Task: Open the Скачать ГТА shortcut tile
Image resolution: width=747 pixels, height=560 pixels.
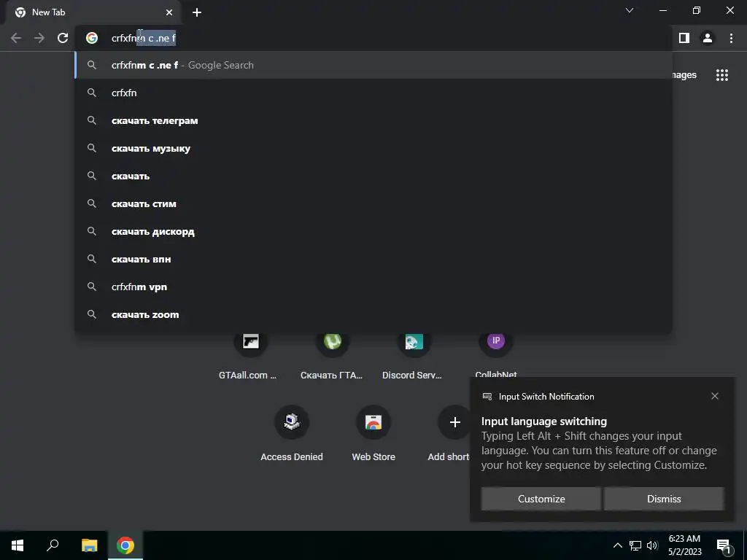Action: (x=332, y=355)
